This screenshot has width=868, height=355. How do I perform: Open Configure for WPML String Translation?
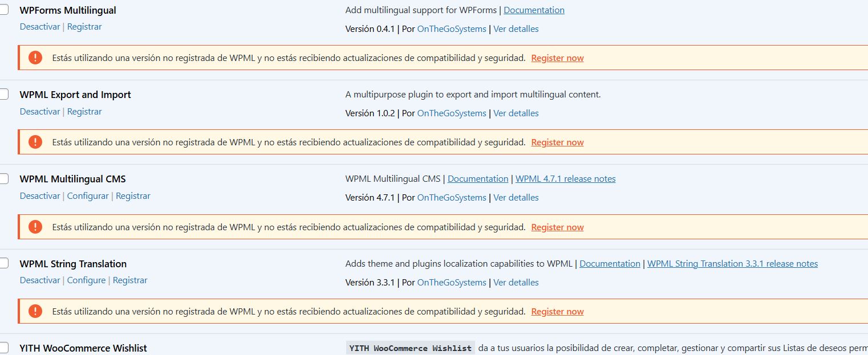click(x=86, y=280)
